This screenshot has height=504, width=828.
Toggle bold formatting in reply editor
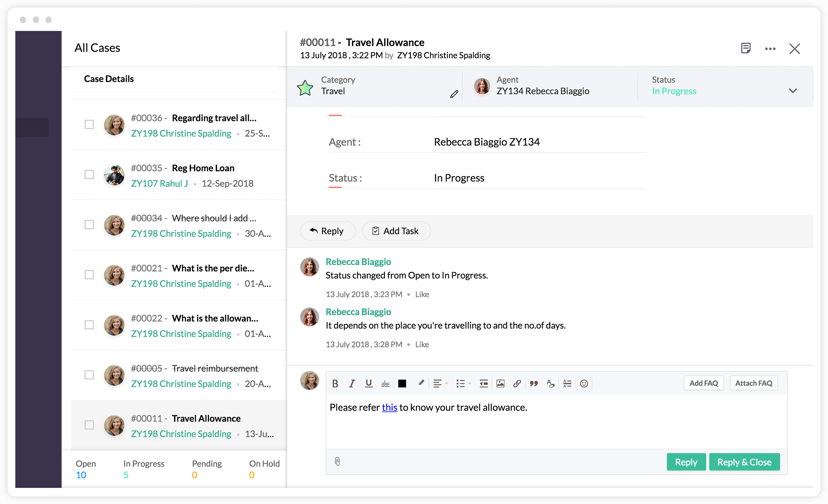coord(335,383)
